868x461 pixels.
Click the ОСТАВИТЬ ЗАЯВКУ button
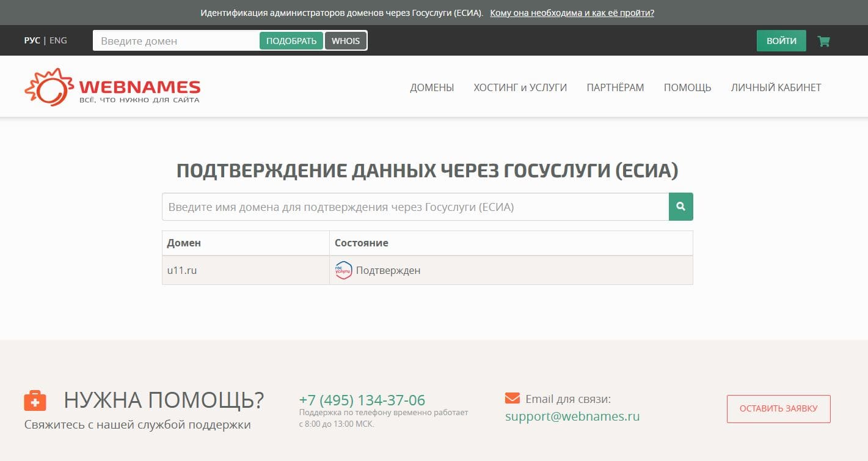point(778,408)
